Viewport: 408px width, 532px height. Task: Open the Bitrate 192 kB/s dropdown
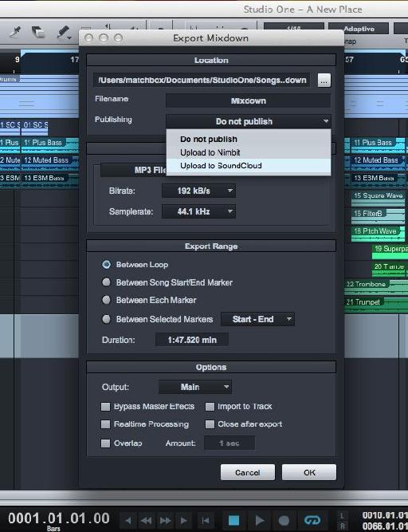coord(198,191)
